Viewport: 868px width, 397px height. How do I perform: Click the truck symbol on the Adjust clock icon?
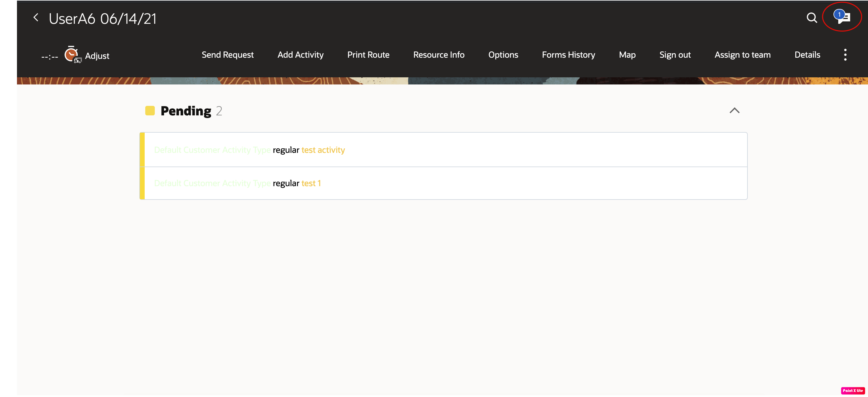[x=78, y=61]
